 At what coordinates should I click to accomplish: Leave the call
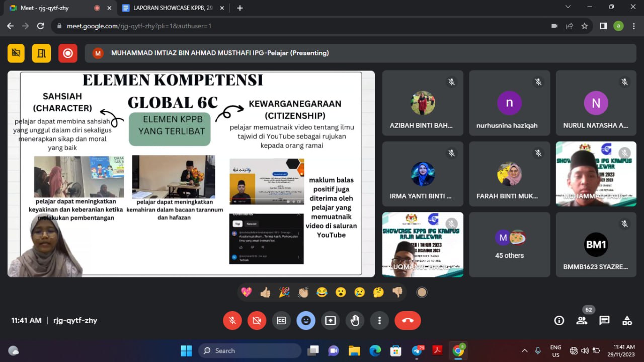tap(408, 321)
